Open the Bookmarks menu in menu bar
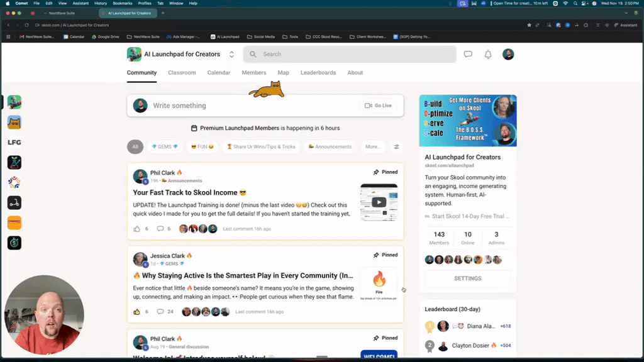The image size is (644, 362). click(123, 3)
